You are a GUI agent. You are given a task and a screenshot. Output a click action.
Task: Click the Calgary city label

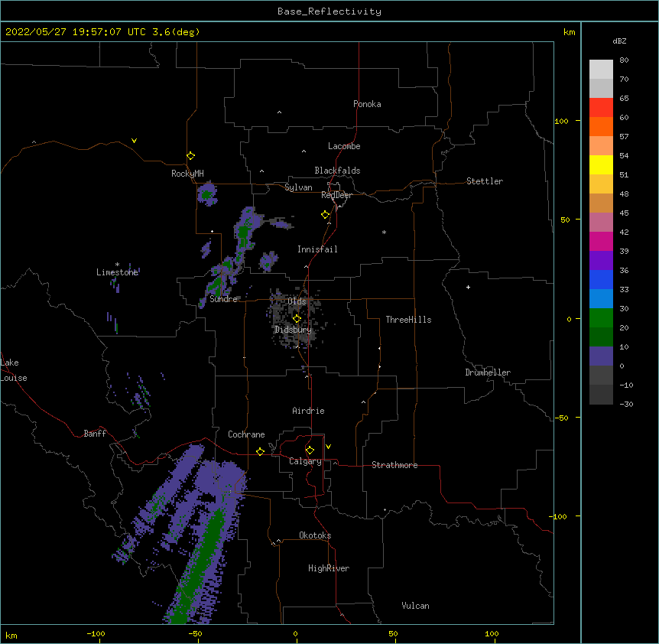[x=305, y=461]
